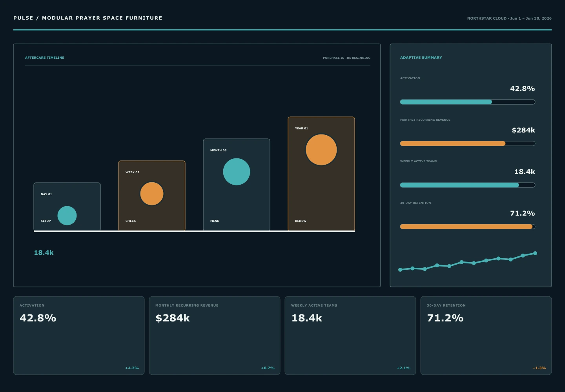
Task: Click the teal circle in Day 01 card
Action: [x=67, y=216]
